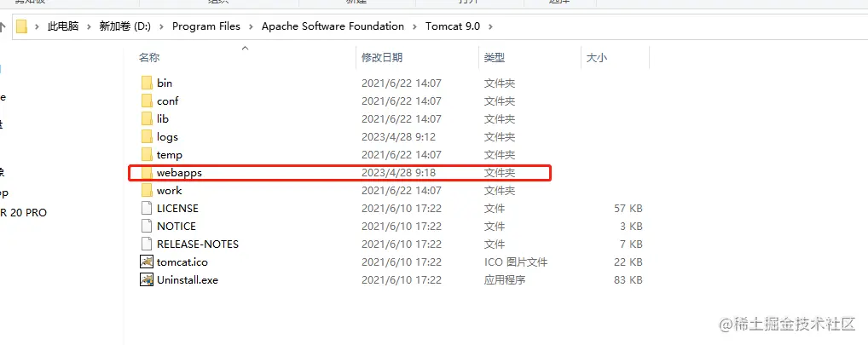Select the conf folder icon
The width and height of the screenshot is (868, 345).
pyautogui.click(x=146, y=101)
